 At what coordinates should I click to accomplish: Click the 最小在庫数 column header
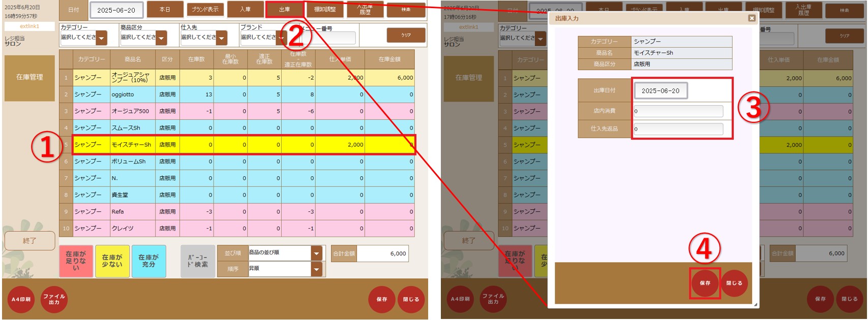230,59
